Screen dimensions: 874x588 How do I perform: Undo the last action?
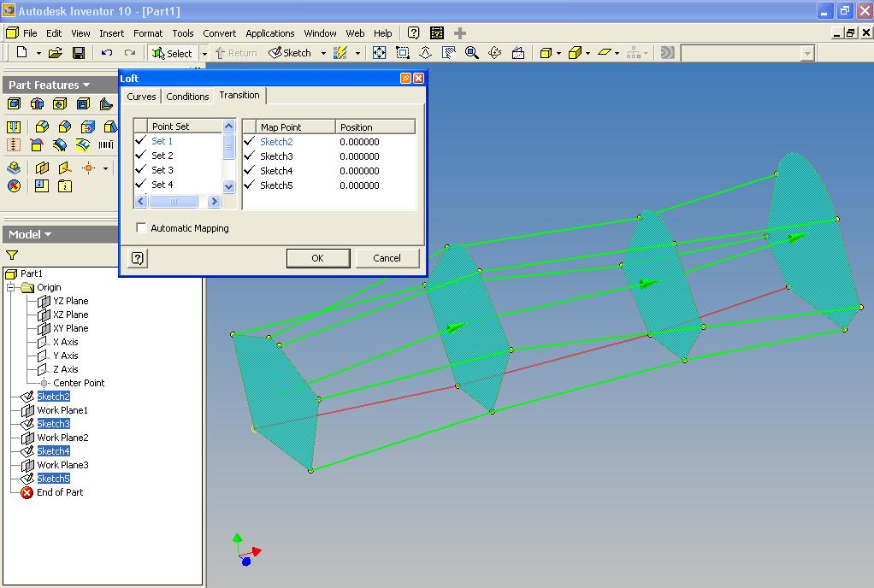coord(106,53)
